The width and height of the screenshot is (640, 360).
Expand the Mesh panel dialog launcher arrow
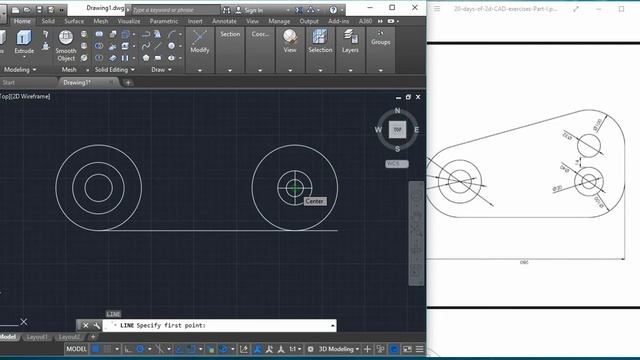[x=87, y=70]
